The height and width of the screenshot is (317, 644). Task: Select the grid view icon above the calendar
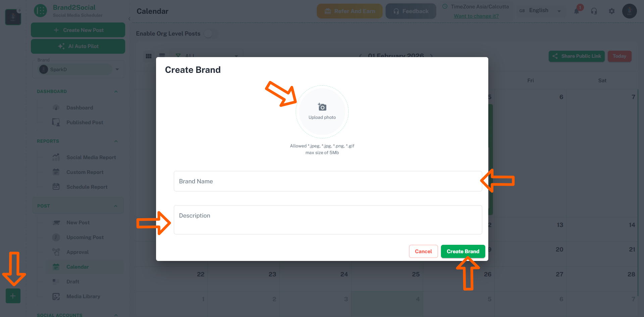[149, 56]
